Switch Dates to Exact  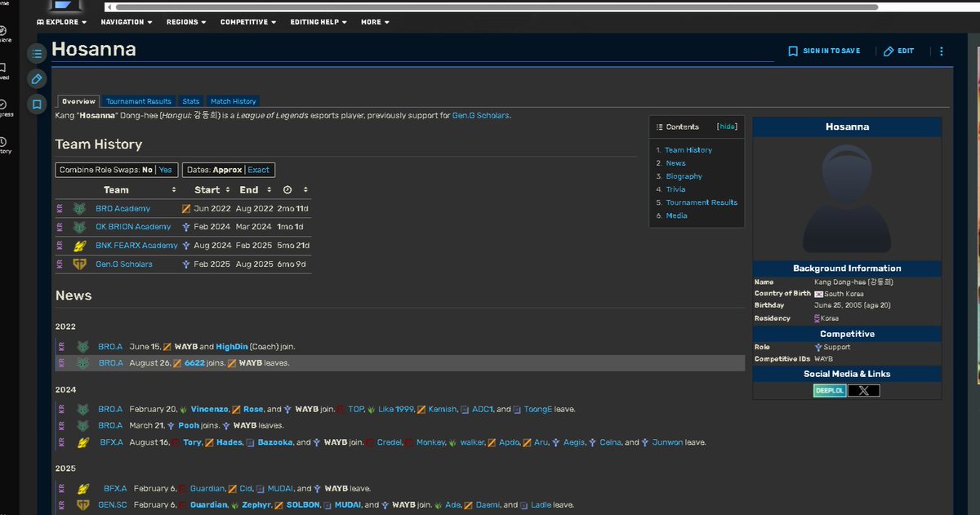coord(258,170)
